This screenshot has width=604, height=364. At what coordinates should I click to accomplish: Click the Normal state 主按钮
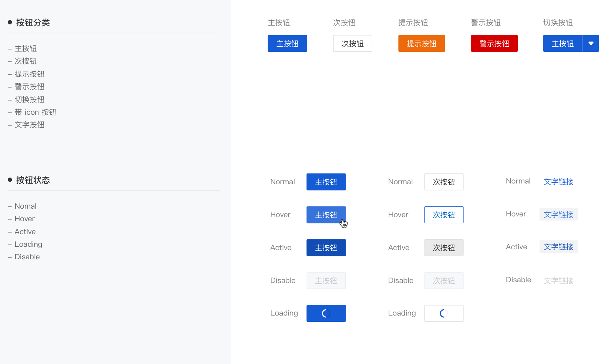[326, 182]
